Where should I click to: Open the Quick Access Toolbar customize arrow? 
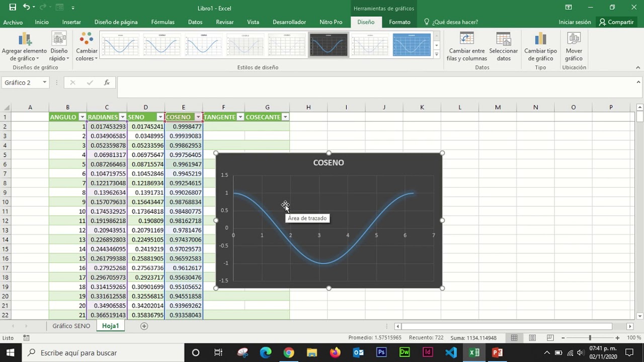point(73,8)
